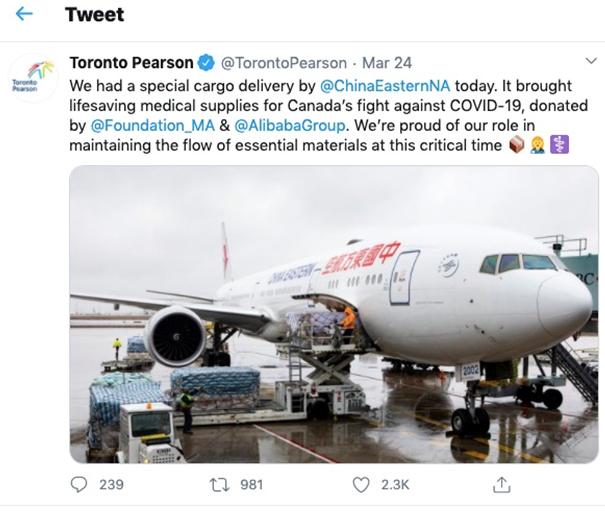Like the tweet with the heart icon
The height and width of the screenshot is (512, 605).
361,484
